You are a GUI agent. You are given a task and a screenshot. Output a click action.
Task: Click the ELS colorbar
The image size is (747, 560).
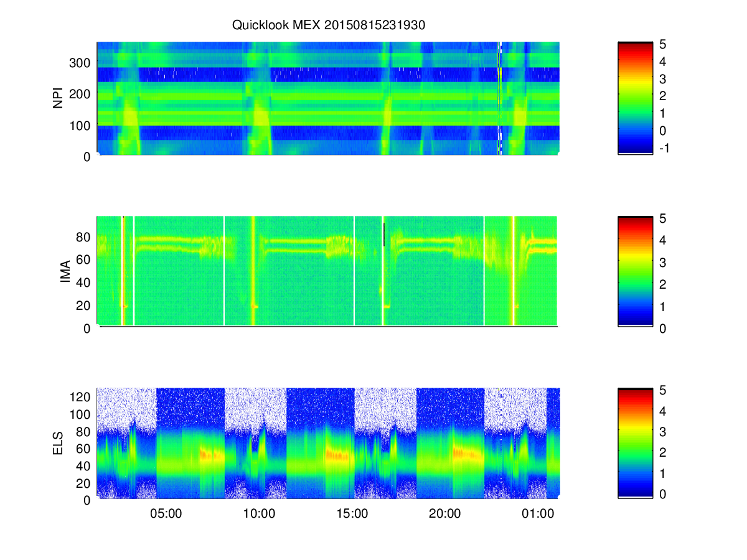tap(635, 442)
